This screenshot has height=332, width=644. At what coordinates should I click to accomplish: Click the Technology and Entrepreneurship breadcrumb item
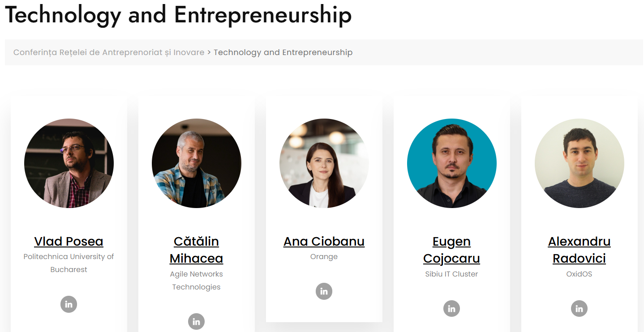(283, 52)
